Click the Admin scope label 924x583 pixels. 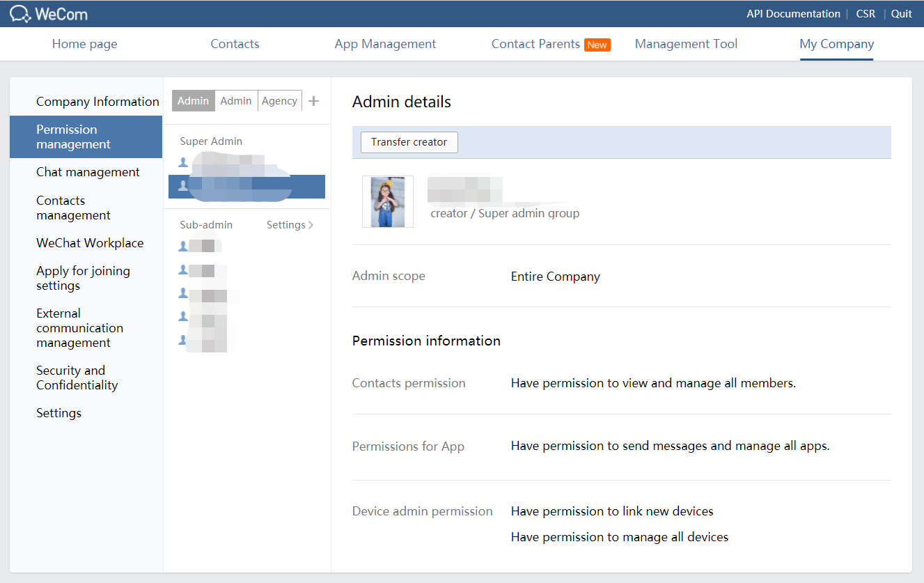pyautogui.click(x=389, y=276)
